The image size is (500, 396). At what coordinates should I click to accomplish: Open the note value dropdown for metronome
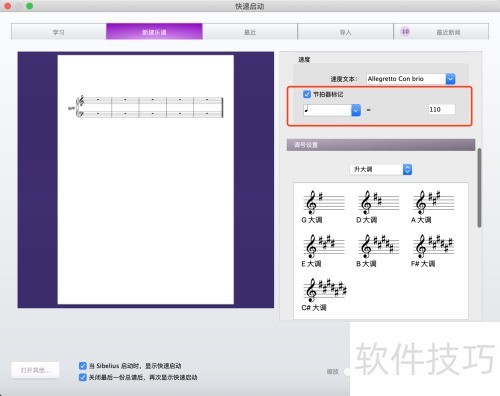(x=356, y=110)
